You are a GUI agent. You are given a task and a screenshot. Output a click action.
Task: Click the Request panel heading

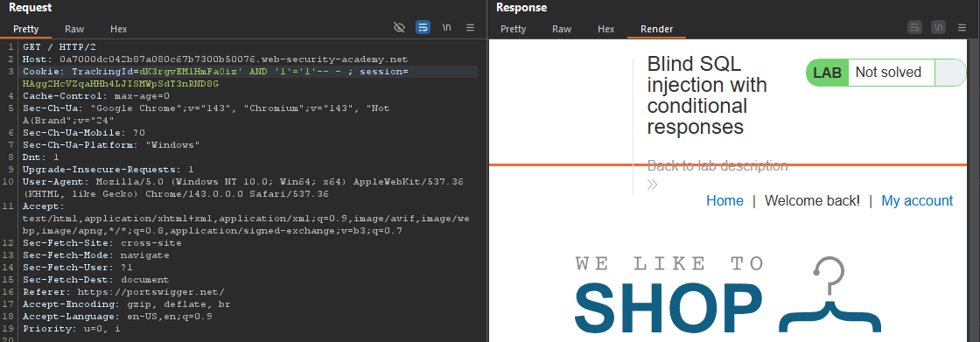(x=30, y=8)
